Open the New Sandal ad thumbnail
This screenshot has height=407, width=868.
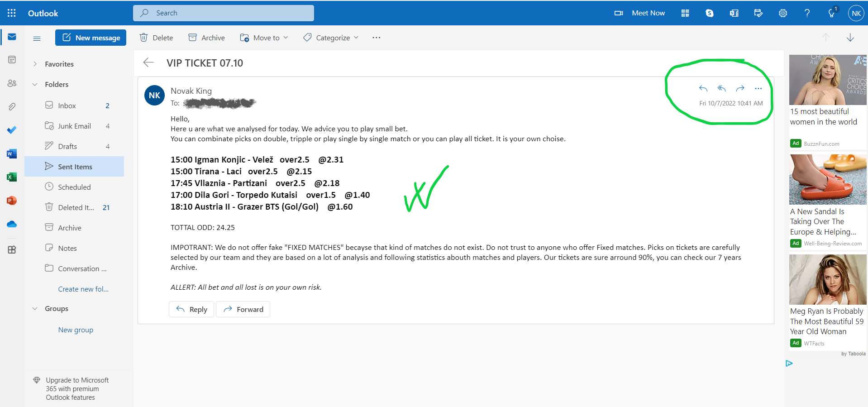[x=828, y=179]
